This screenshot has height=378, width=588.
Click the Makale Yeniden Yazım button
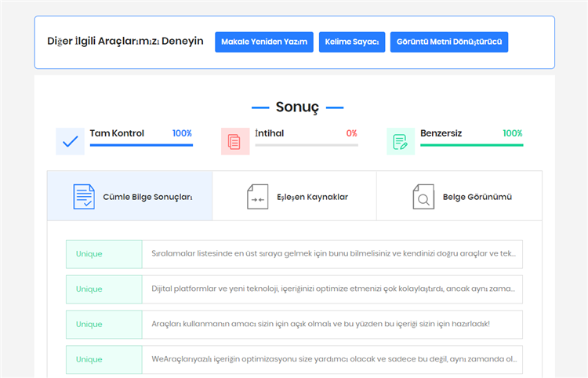264,42
